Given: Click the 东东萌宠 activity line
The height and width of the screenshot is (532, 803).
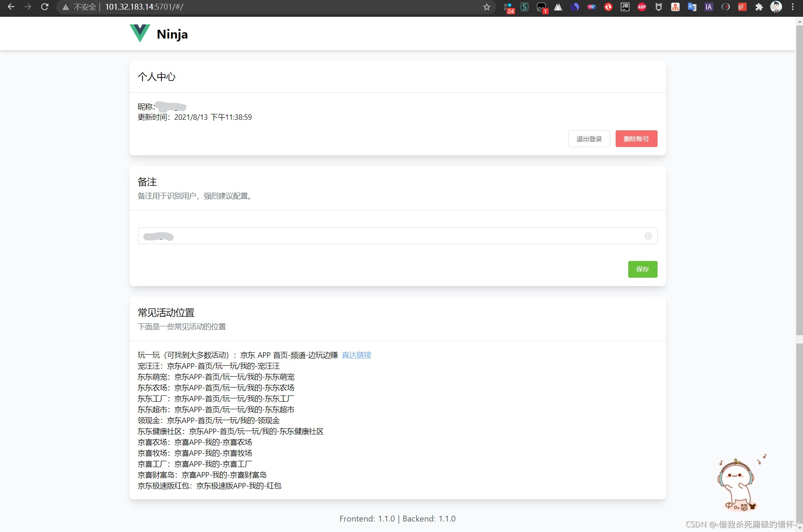Looking at the screenshot, I should (216, 377).
